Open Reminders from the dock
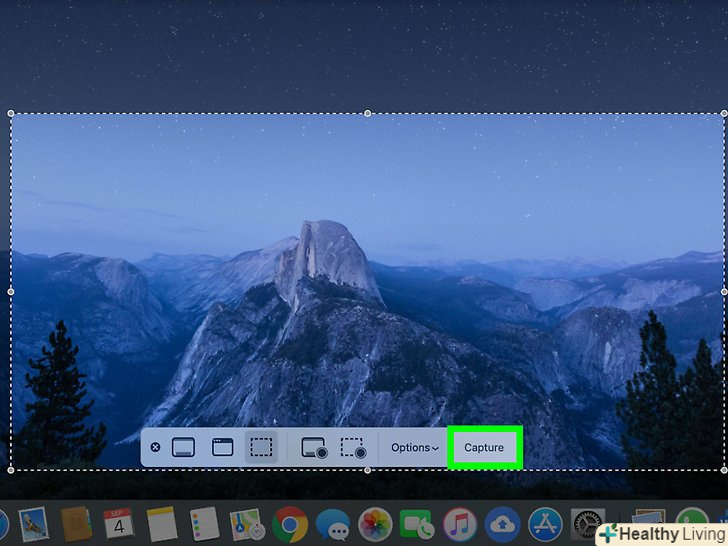The width and height of the screenshot is (728, 546). (204, 524)
